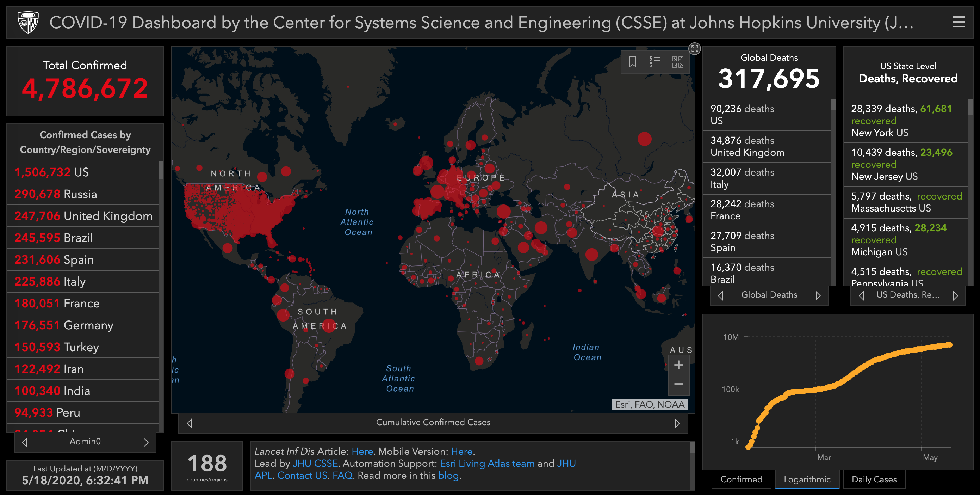Click 28,242 deaths France entry
Viewport: 980px width, 495px height.
tap(766, 210)
